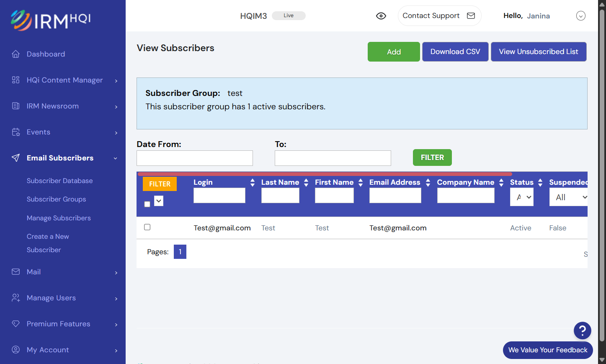Click the Date From input field
606x364 pixels.
click(195, 158)
